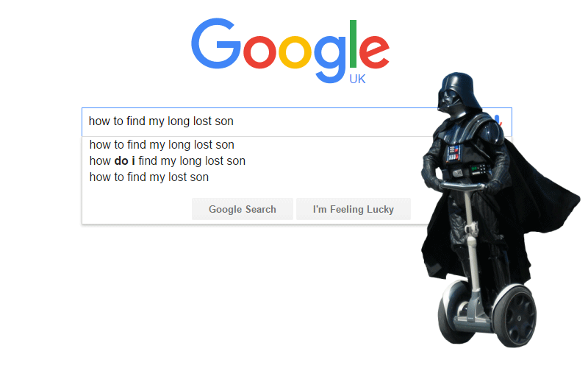588x368 pixels.
Task: Click the Segway's left wheel
Action: click(452, 311)
